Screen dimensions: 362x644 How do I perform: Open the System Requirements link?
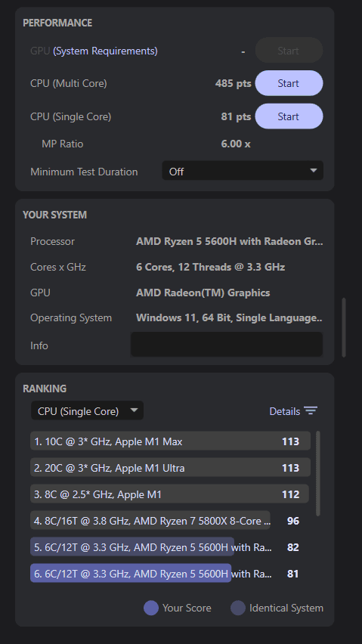(x=105, y=51)
